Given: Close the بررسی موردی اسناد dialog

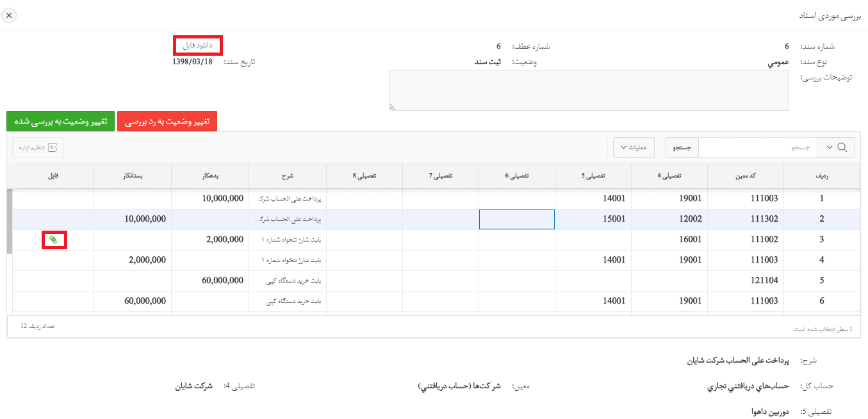Looking at the screenshot, I should pos(9,15).
